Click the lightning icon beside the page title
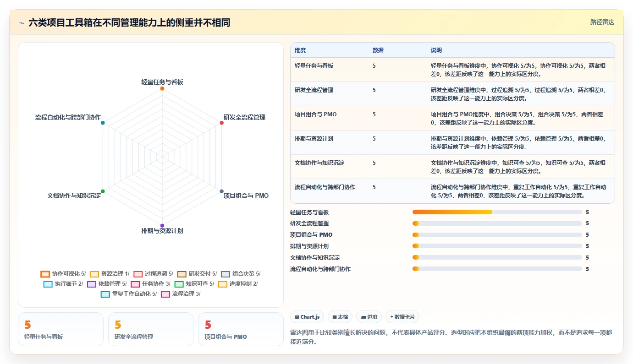Image resolution: width=633 pixels, height=364 pixels. coord(22,22)
